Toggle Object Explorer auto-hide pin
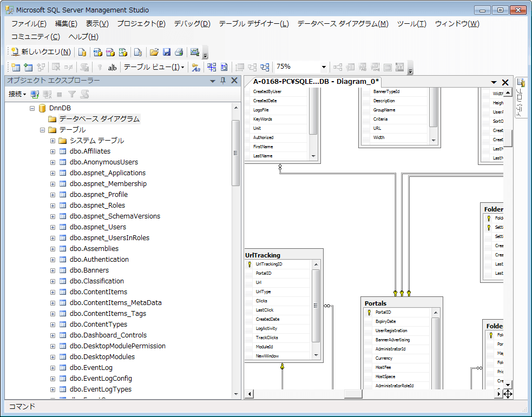This screenshot has width=532, height=417. tap(223, 81)
